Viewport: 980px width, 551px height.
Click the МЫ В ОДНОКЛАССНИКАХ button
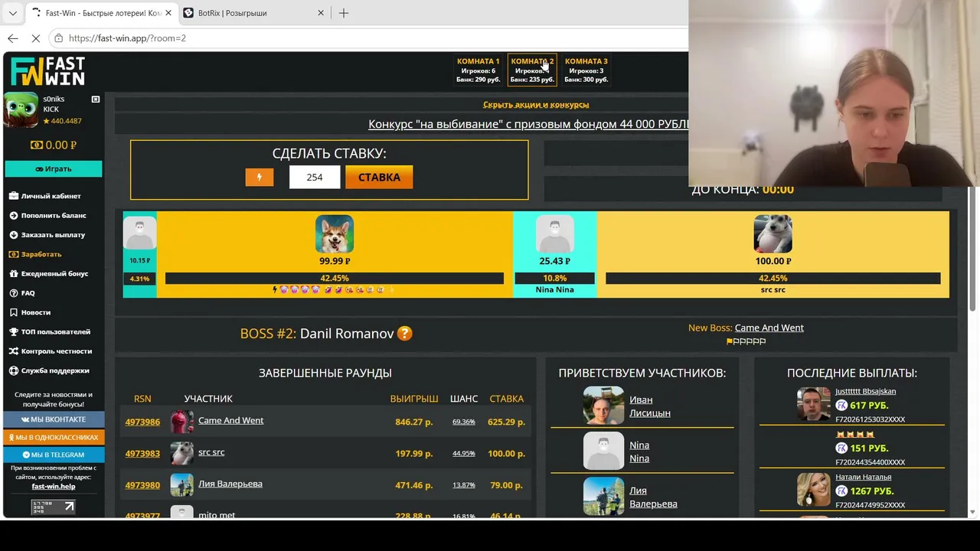tap(54, 437)
